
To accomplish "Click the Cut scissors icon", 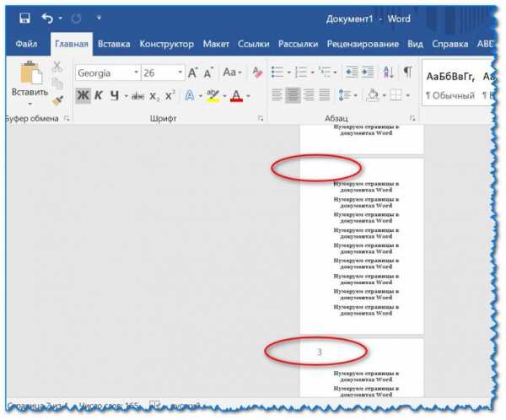I will click(57, 67).
